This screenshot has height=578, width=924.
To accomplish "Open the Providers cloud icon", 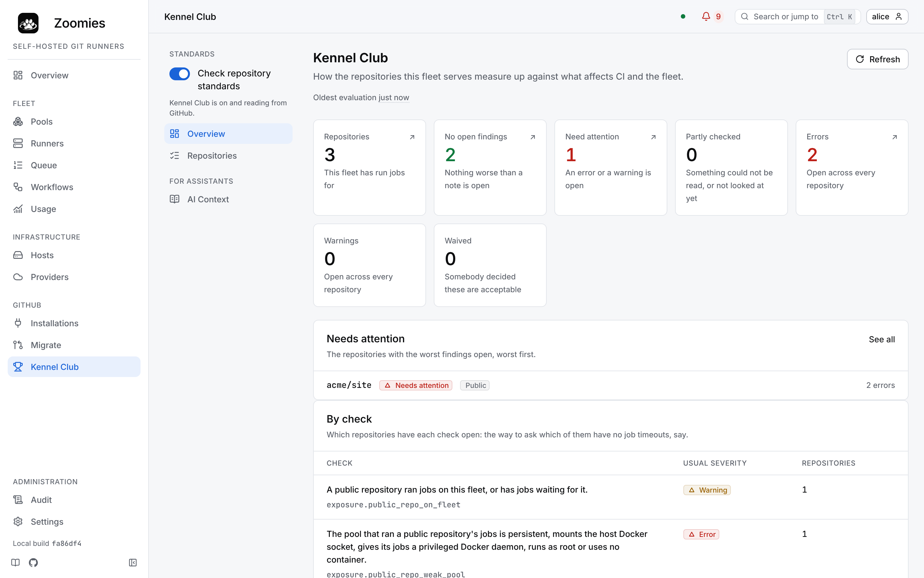I will click(x=18, y=277).
